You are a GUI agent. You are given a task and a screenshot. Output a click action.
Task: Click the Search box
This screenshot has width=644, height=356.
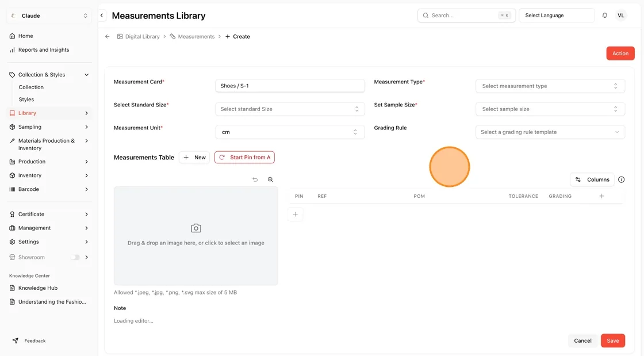coord(466,16)
